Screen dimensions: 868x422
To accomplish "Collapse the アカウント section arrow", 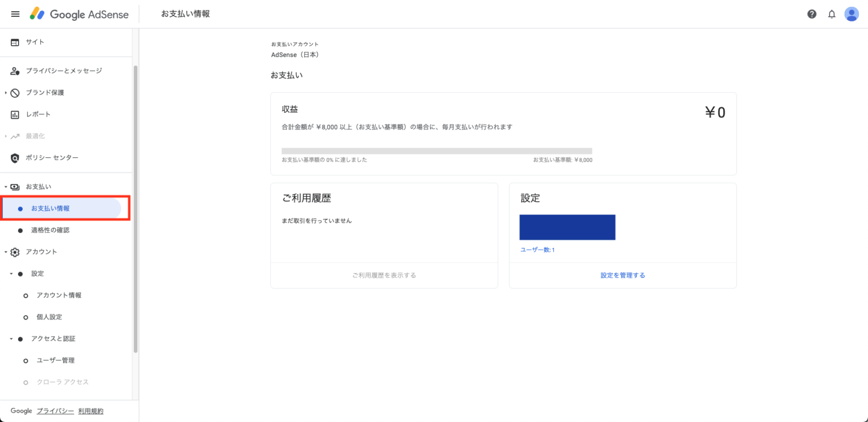I will (6, 252).
